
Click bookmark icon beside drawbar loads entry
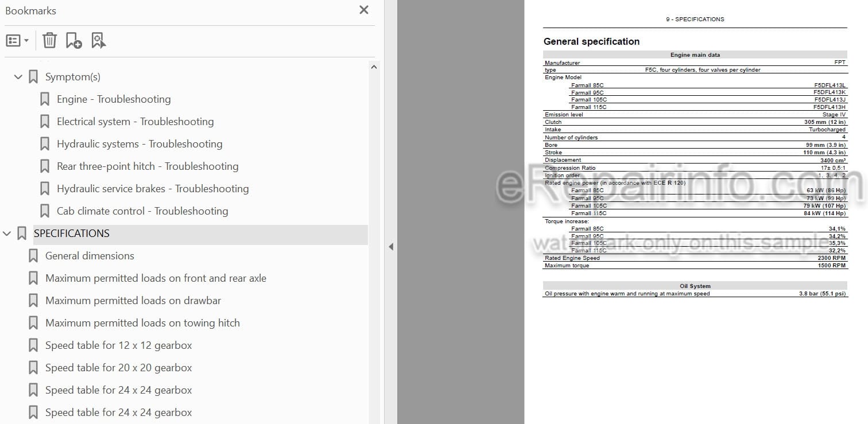(x=33, y=301)
